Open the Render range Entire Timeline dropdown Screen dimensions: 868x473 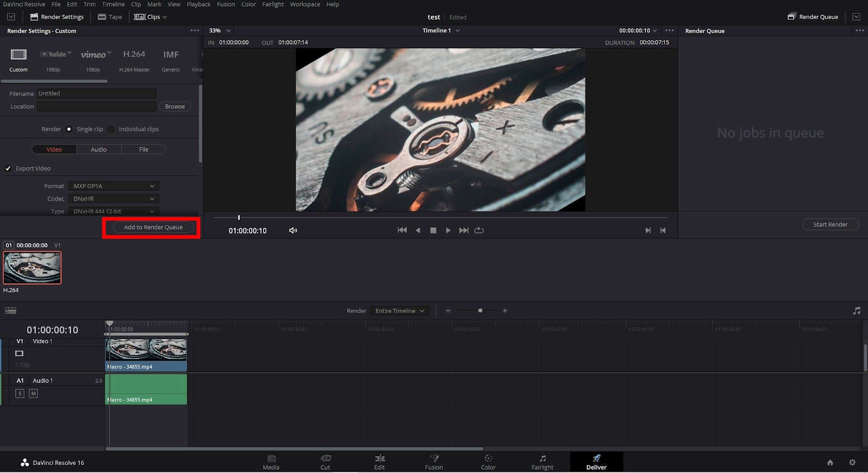[x=400, y=311]
